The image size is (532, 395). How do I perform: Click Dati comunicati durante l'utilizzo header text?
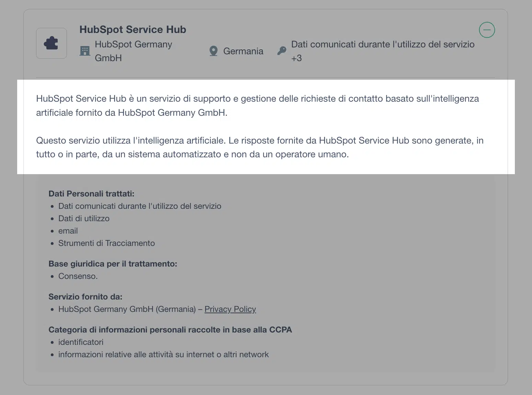click(383, 44)
